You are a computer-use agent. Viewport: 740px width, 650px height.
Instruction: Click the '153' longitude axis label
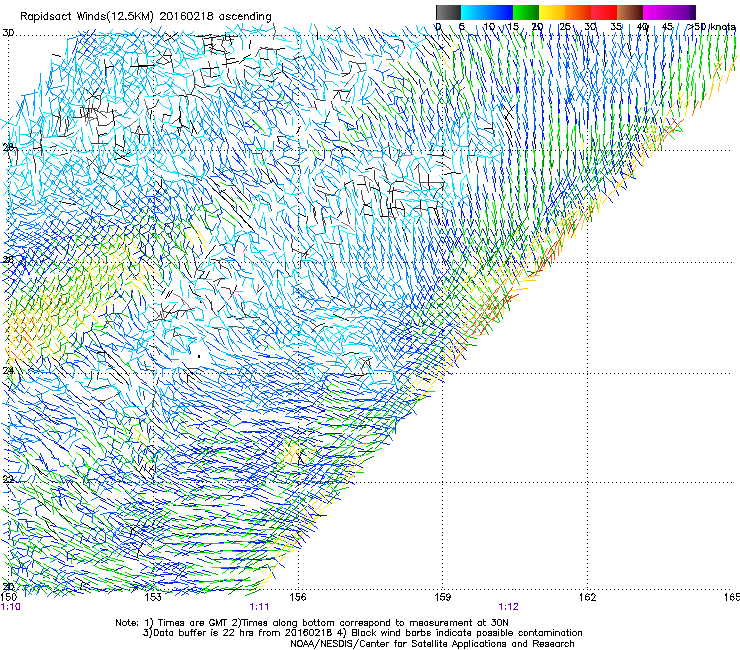coord(153,597)
